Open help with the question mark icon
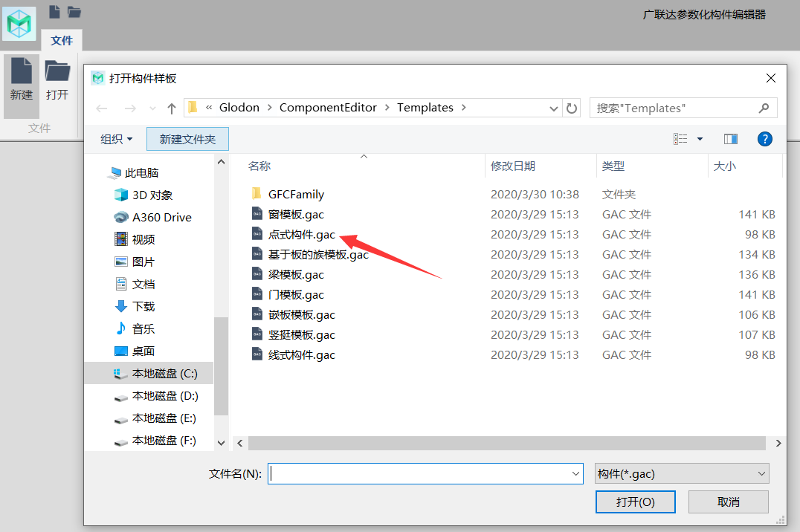Screen dimensions: 800x532 coord(765,139)
